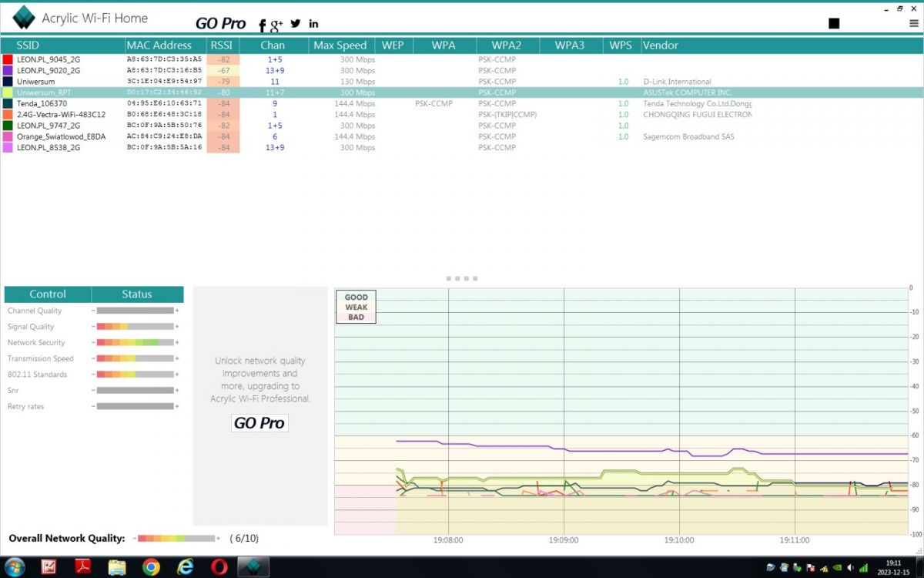
Task: Click the black stop capture square
Action: [834, 24]
